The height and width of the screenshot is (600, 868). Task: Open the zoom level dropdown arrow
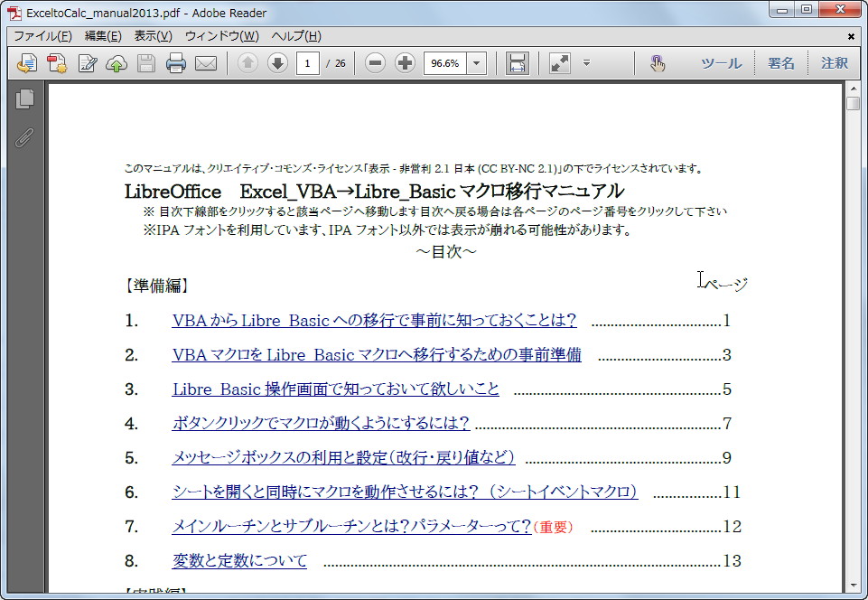point(476,63)
